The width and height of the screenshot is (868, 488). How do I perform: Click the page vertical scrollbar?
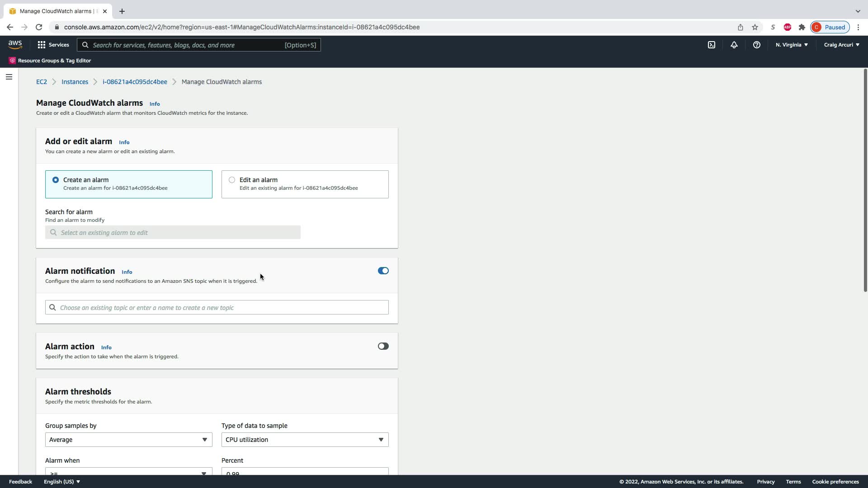865,181
